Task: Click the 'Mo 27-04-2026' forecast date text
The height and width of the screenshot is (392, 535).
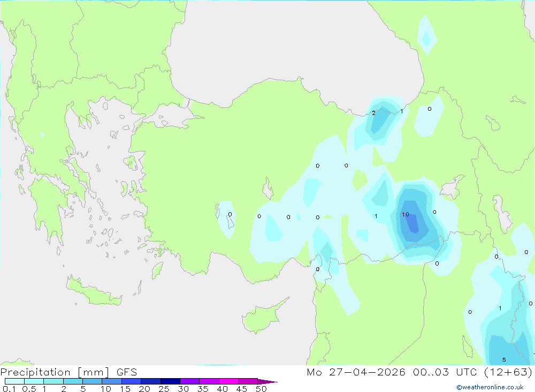Action: (x=356, y=372)
